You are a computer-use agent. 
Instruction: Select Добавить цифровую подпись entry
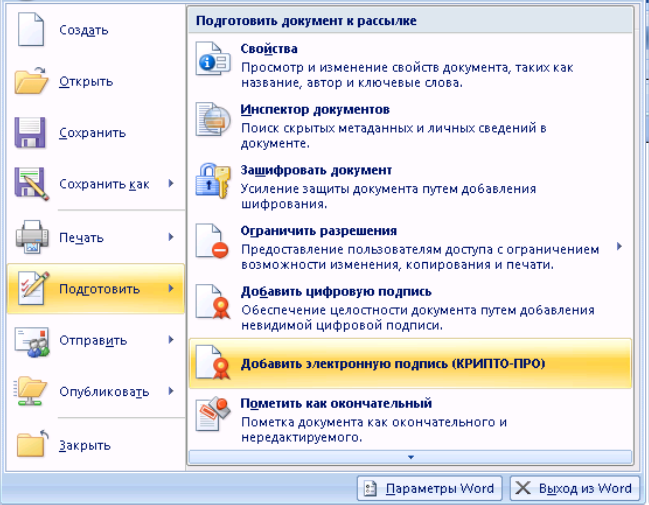click(410, 308)
